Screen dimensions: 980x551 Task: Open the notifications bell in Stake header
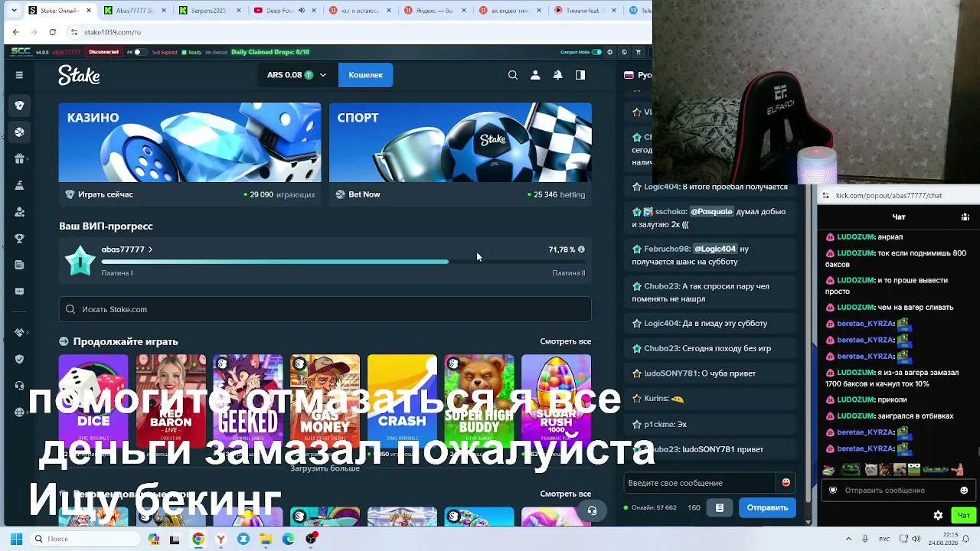(x=557, y=75)
